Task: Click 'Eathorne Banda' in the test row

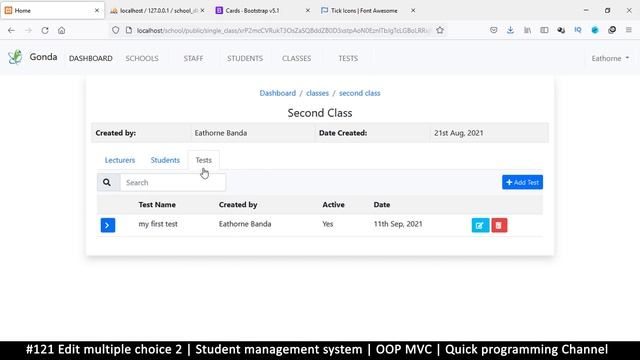Action: click(245, 224)
